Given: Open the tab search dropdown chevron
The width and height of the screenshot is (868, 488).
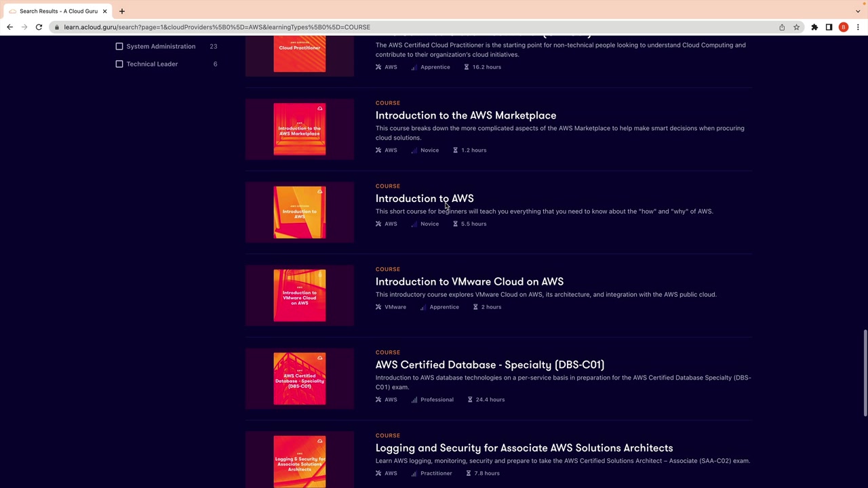Looking at the screenshot, I should pyautogui.click(x=858, y=11).
